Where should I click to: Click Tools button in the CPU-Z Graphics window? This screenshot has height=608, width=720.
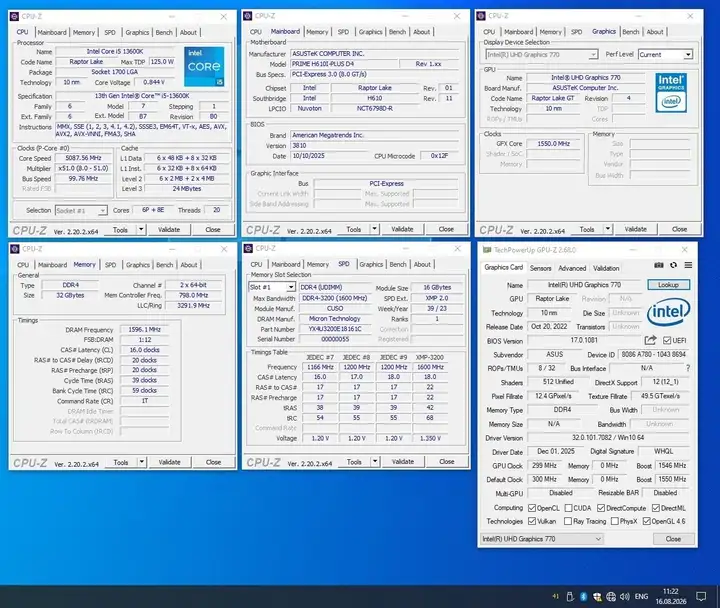point(586,229)
